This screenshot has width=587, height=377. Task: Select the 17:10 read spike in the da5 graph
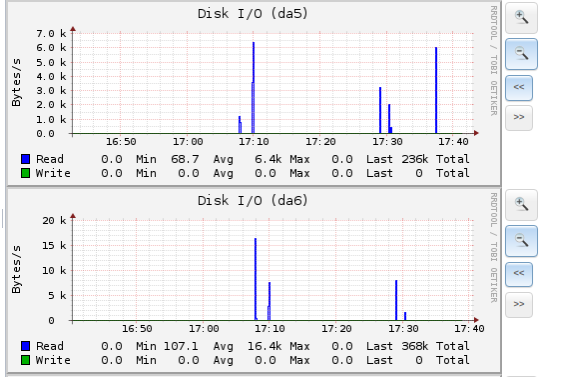point(253,88)
